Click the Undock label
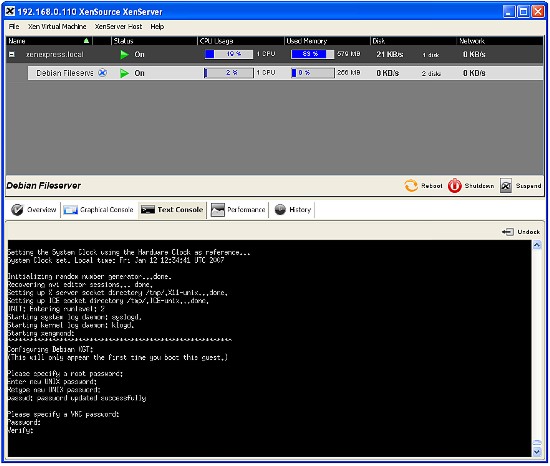The width and height of the screenshot is (550, 466). click(x=529, y=232)
